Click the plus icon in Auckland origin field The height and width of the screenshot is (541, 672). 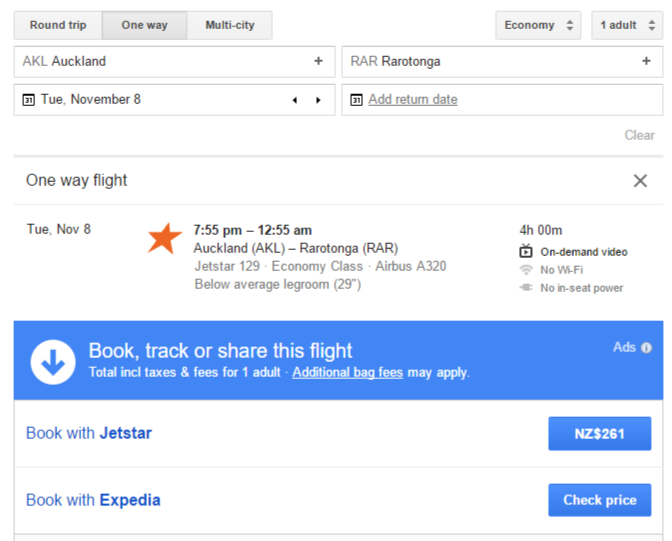click(318, 61)
